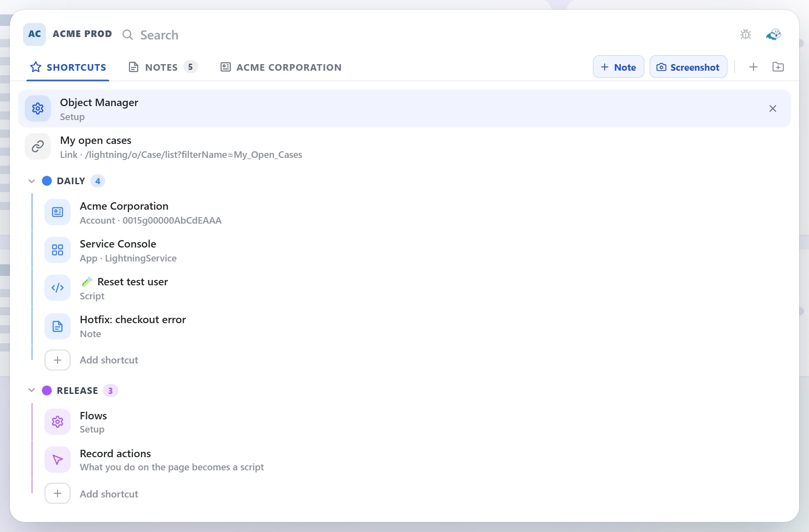This screenshot has width=809, height=532.
Task: Click Add shortcut in Release group
Action: point(109,494)
